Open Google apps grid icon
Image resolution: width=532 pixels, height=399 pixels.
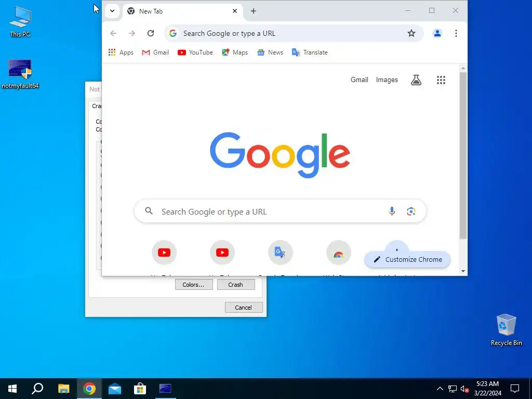click(x=441, y=80)
